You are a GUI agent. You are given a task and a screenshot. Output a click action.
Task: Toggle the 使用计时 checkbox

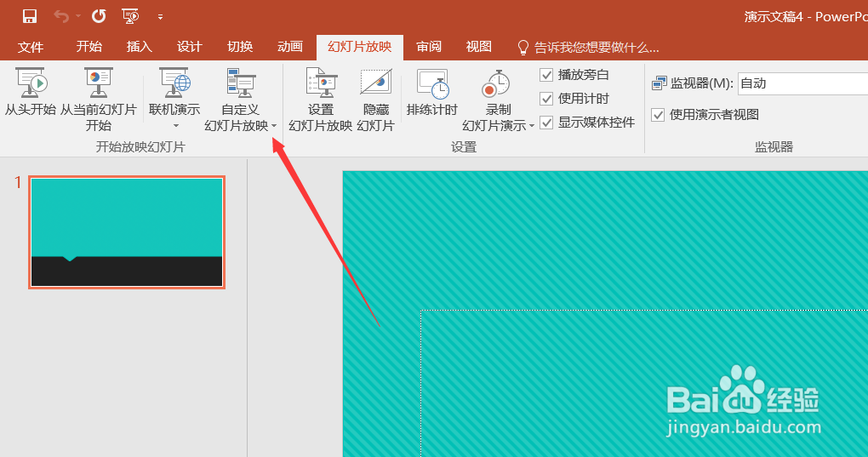pos(546,99)
